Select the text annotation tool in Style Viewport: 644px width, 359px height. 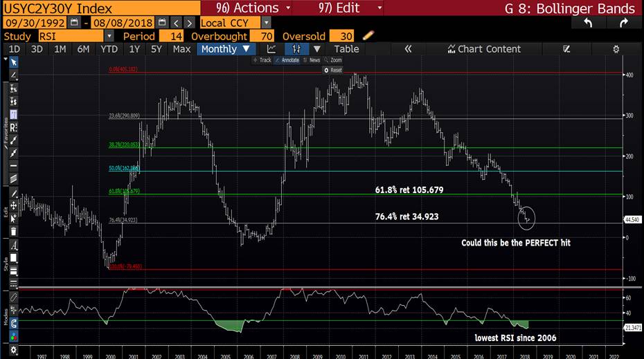tap(13, 243)
